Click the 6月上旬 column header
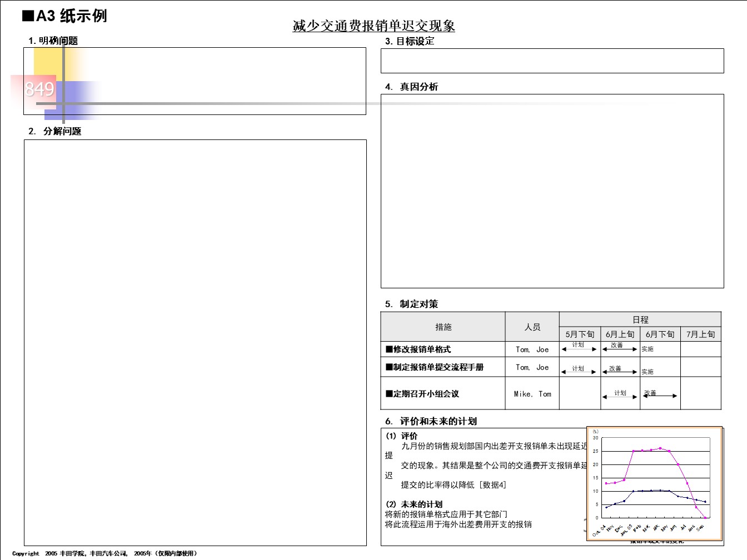Viewport: 747px width, 560px height. tap(620, 334)
